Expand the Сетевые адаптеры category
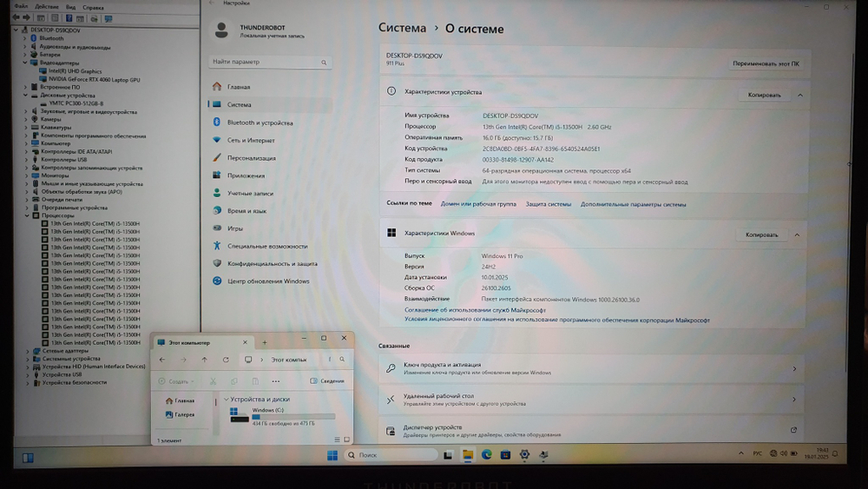Viewport: 868px width, 489px height. tap(28, 351)
